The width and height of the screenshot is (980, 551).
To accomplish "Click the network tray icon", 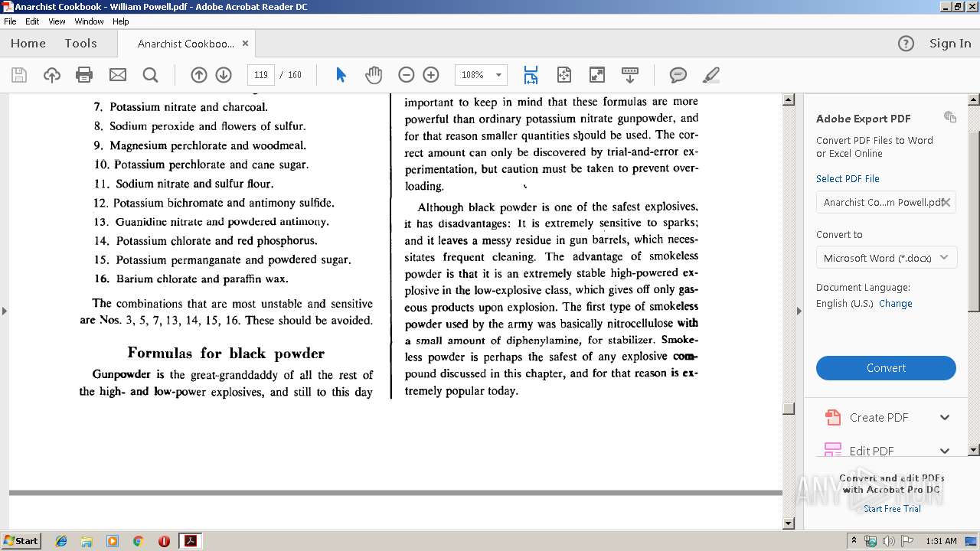I will [871, 541].
